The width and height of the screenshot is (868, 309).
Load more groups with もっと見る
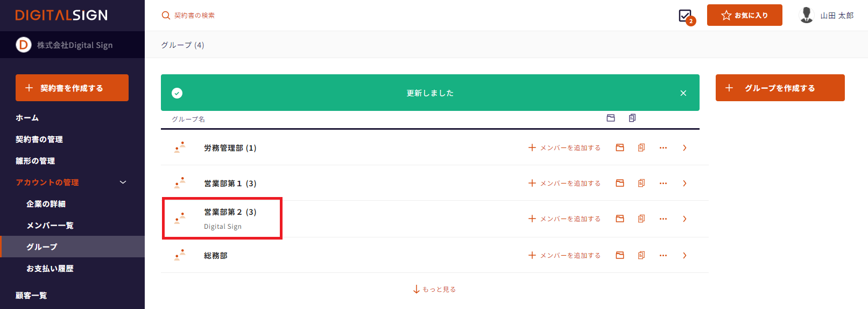click(434, 290)
